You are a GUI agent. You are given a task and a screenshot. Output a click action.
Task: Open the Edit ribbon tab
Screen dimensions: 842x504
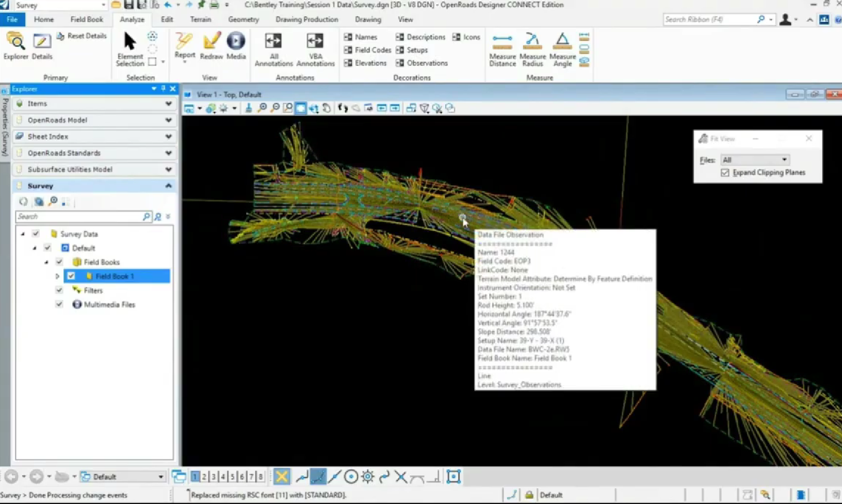(167, 20)
